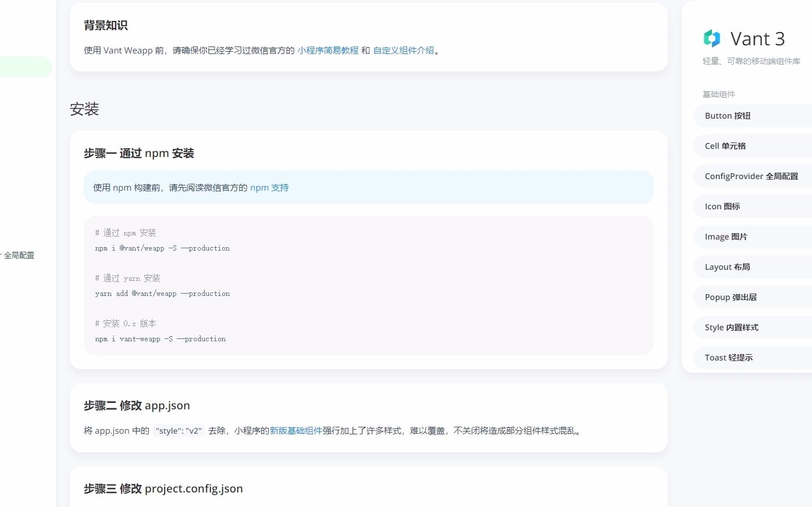Click the # 通过 npm 安装 comment line
The image size is (812, 507).
[126, 233]
